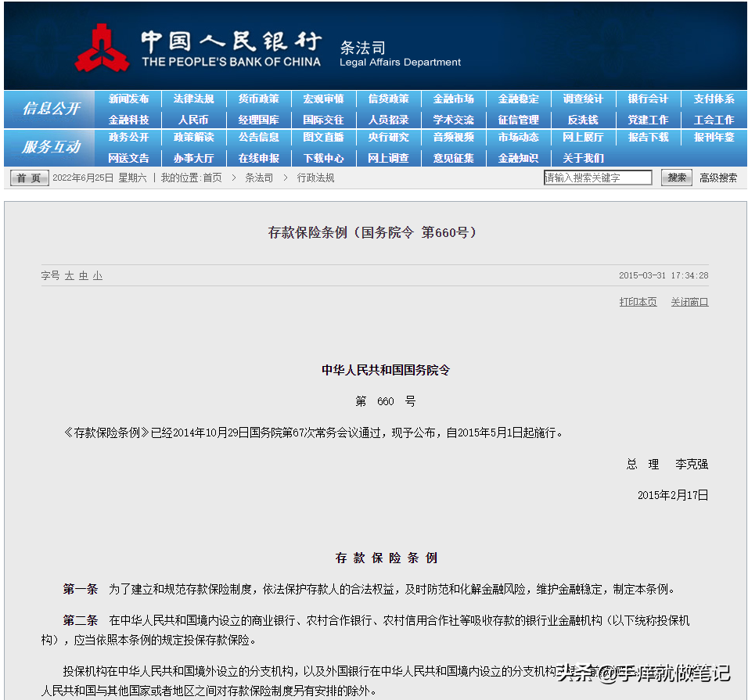Open the 法律法规 menu item
The width and height of the screenshot is (748, 700).
pos(193,99)
